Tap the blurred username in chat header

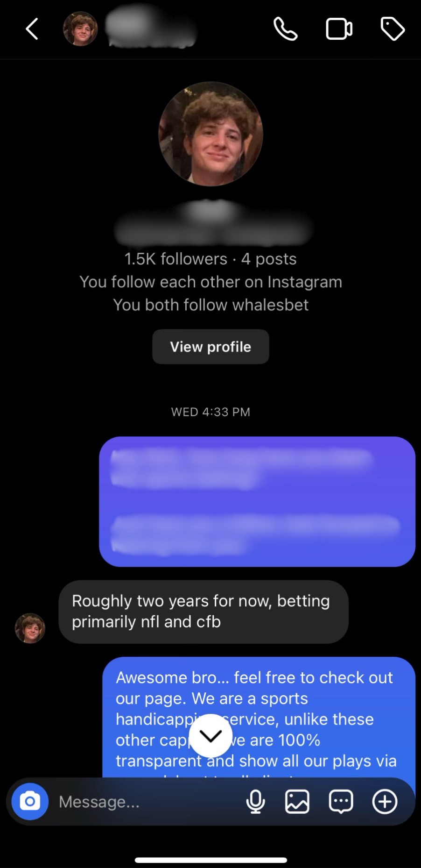[x=149, y=29]
